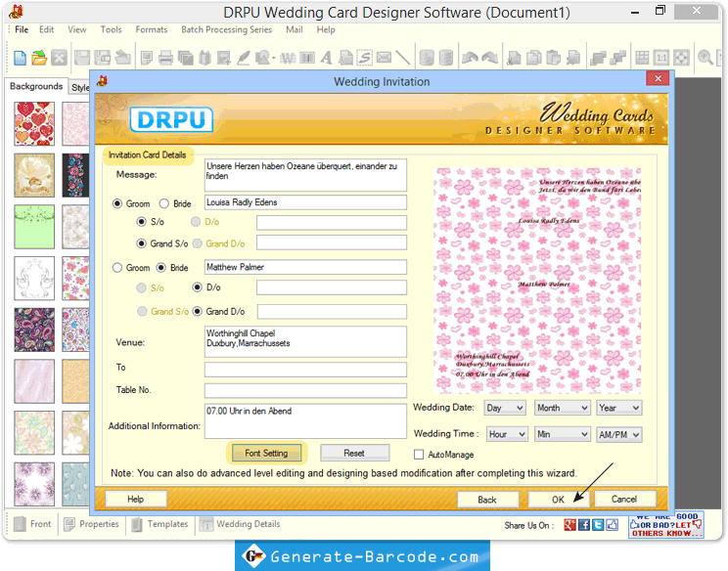Enable the AutoManage checkbox
Image resolution: width=728 pixels, height=571 pixels.
(x=419, y=455)
